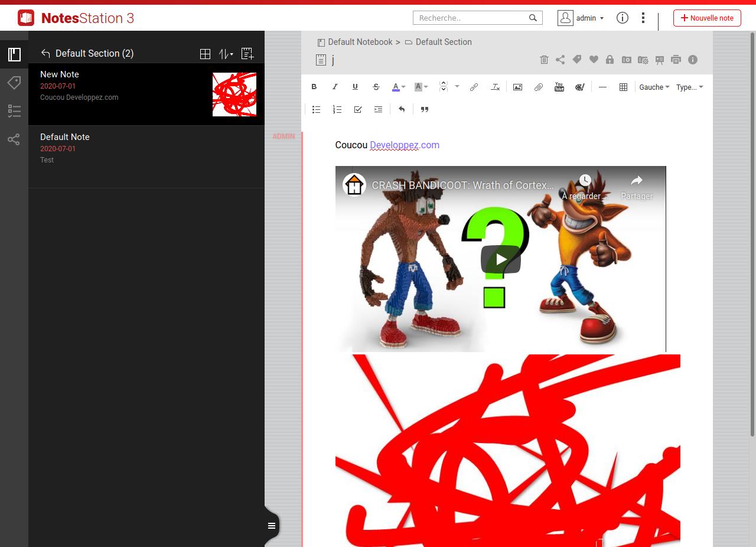The height and width of the screenshot is (547, 756).
Task: Mark note as favorite with heart
Action: pyautogui.click(x=594, y=60)
